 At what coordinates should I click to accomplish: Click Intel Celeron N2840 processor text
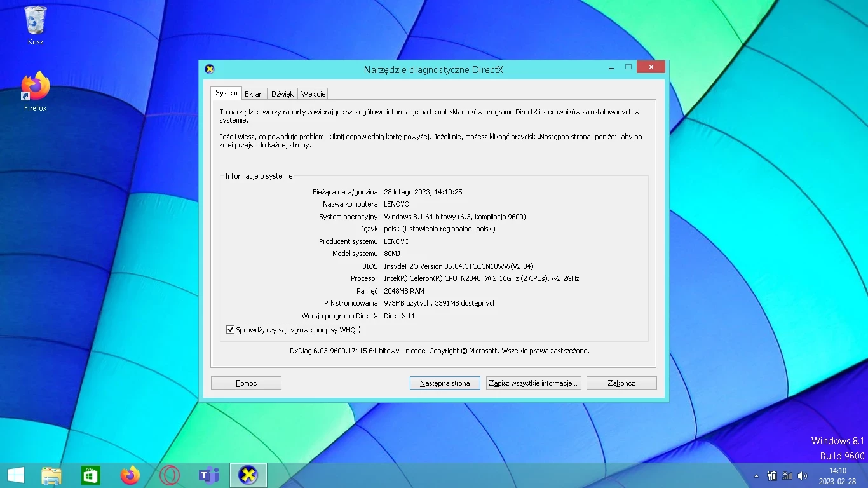click(x=482, y=278)
